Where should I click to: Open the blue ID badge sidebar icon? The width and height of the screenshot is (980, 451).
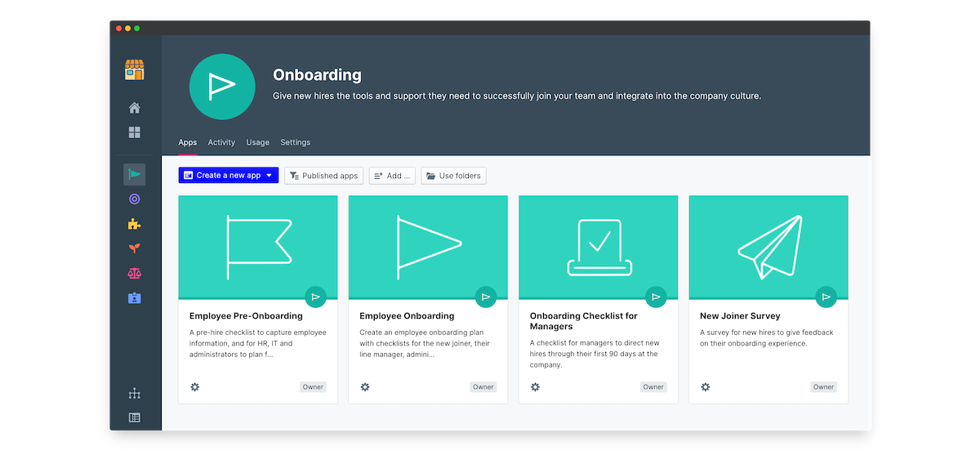click(135, 298)
